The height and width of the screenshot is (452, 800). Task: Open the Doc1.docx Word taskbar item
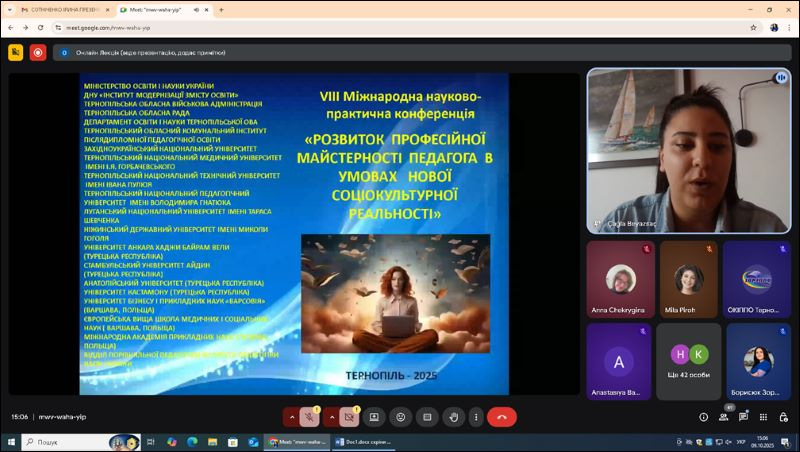coord(362,441)
